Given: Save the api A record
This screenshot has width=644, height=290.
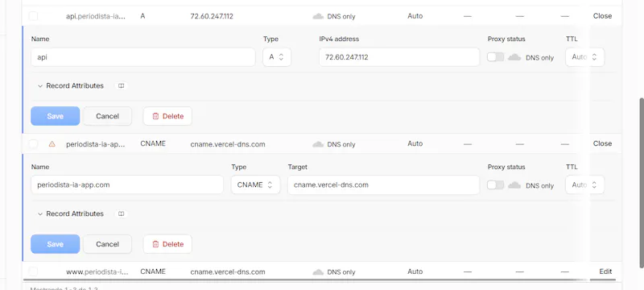Looking at the screenshot, I should (x=55, y=116).
